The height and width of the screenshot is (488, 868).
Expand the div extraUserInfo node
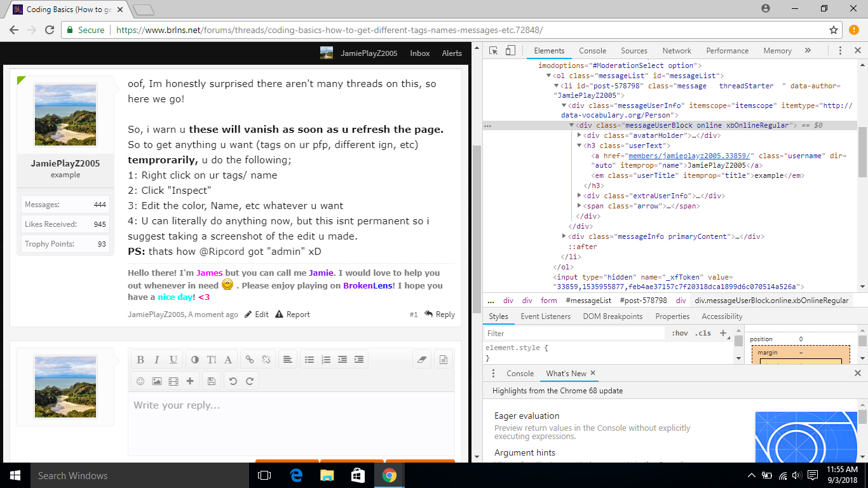click(579, 196)
